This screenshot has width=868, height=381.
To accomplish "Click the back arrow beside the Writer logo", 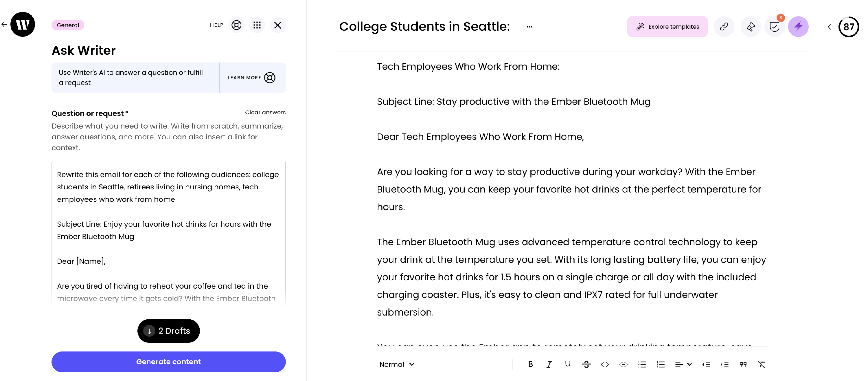I will (4, 24).
